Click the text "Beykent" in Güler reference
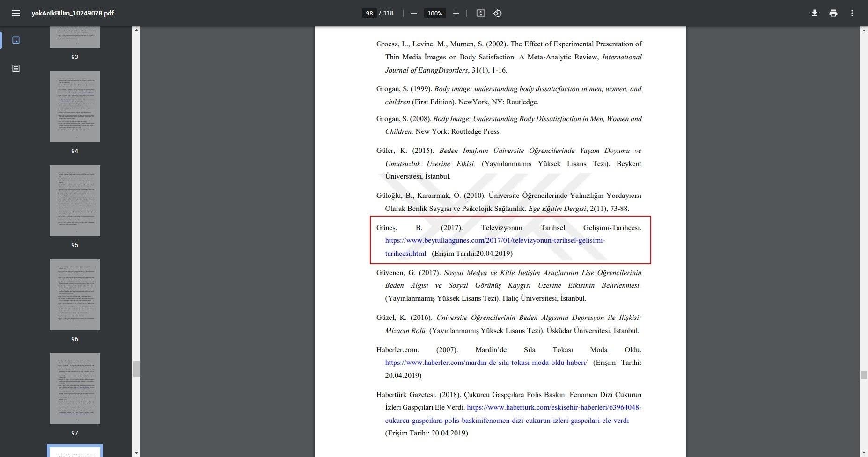Image resolution: width=868 pixels, height=457 pixels. 629,164
